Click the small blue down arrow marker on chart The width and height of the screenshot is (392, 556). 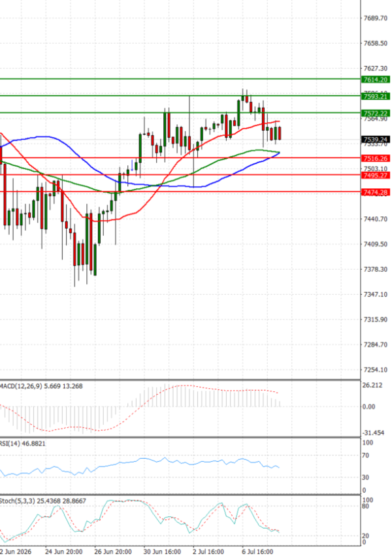(x=132, y=165)
